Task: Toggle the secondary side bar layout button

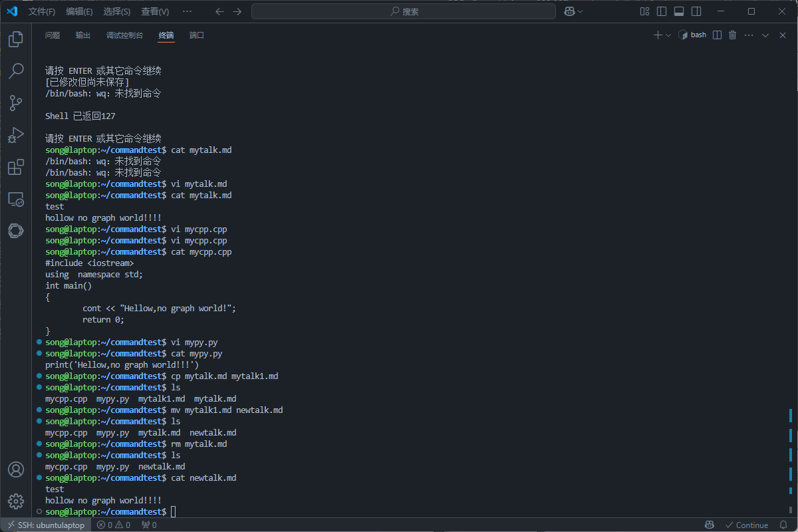Action: click(696, 11)
